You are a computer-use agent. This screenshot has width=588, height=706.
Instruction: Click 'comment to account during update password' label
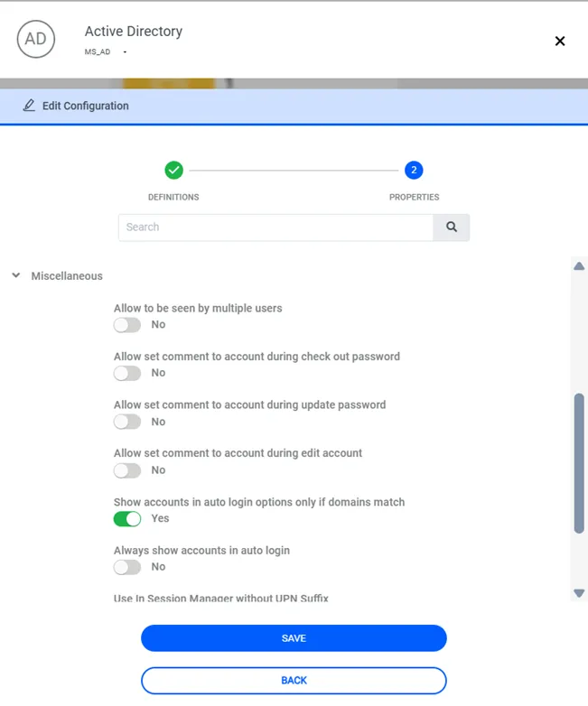pos(249,404)
